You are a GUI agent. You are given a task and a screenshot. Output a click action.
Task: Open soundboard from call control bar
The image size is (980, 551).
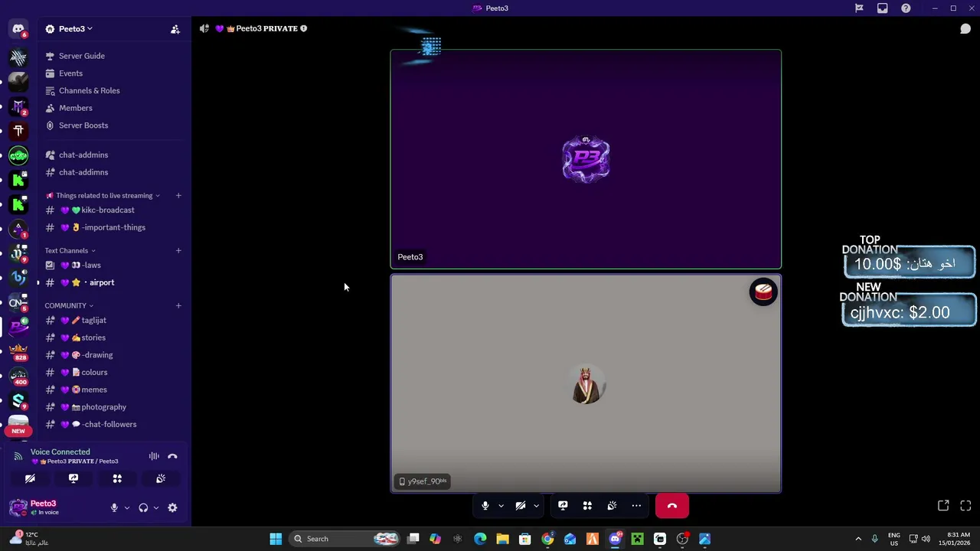pyautogui.click(x=612, y=506)
